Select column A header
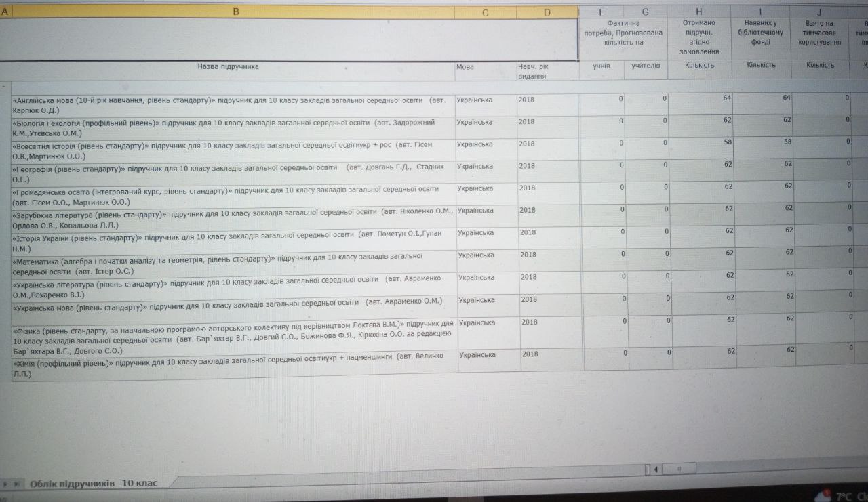Viewport: 868px width, 502px height. [x=4, y=12]
